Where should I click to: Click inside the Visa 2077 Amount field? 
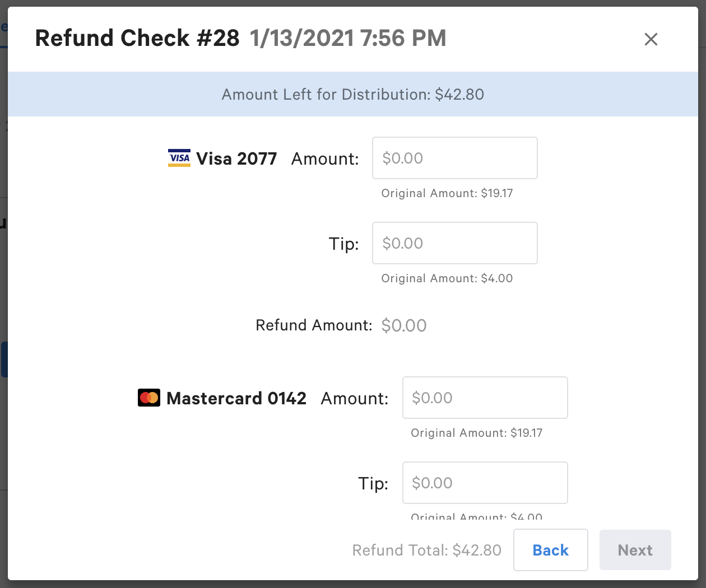[x=454, y=158]
